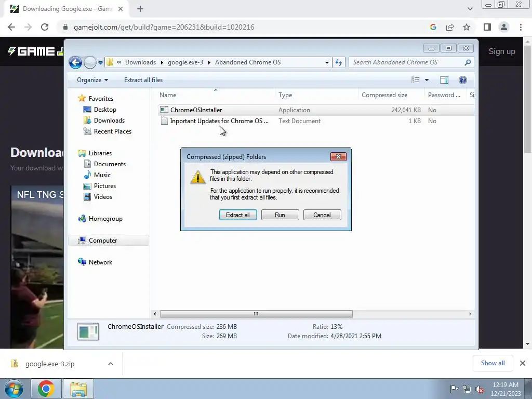The width and height of the screenshot is (532, 399).
Task: Click the search magnifier icon in Explorer
Action: coord(468,62)
